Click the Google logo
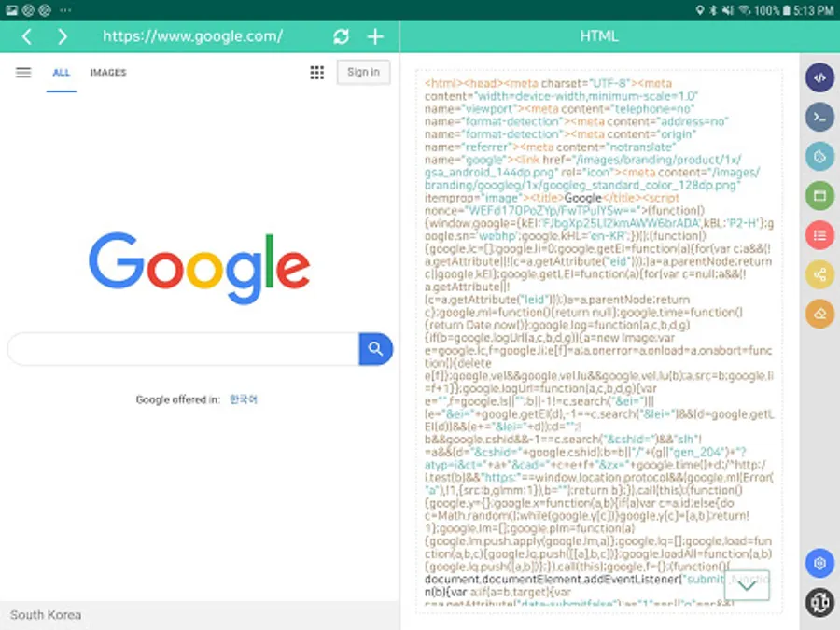Viewport: 840px width, 630px height. tap(200, 267)
